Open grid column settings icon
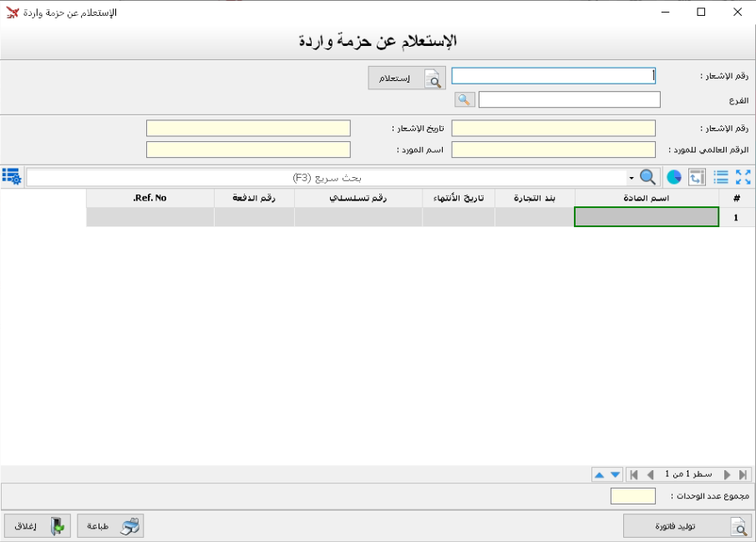Image resolution: width=756 pixels, height=542 pixels. [x=11, y=176]
